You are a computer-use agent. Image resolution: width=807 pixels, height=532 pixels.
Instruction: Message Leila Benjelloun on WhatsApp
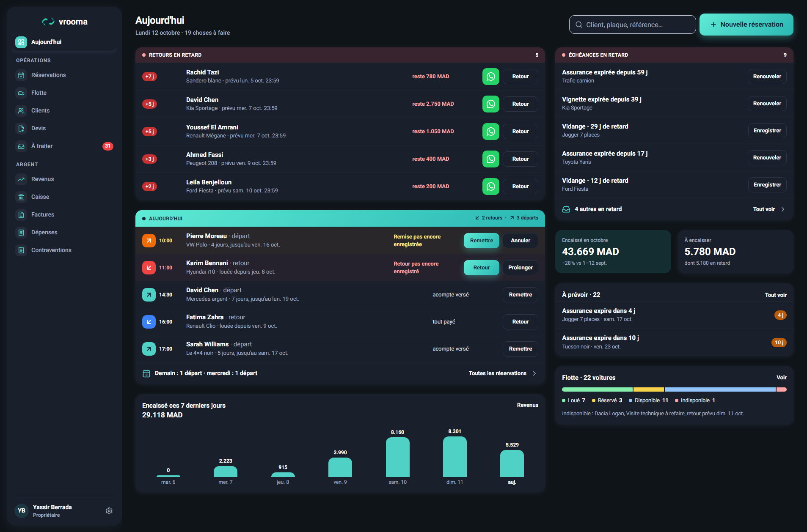(491, 186)
